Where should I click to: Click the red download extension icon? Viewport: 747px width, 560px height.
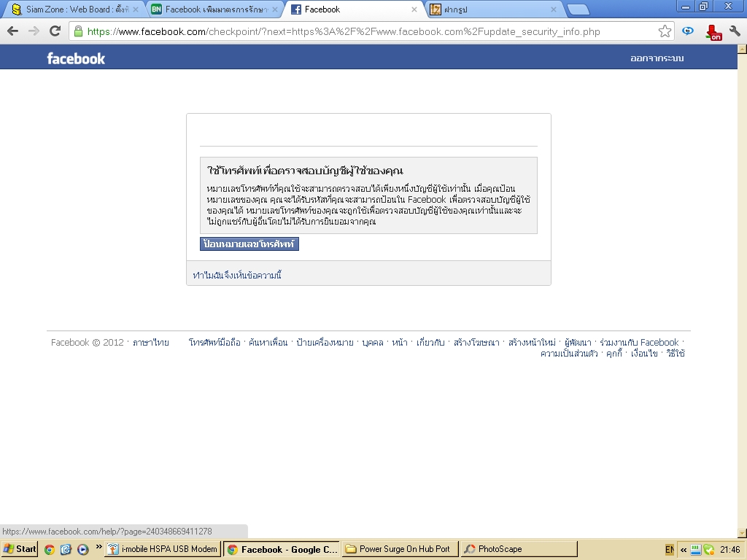point(713,32)
